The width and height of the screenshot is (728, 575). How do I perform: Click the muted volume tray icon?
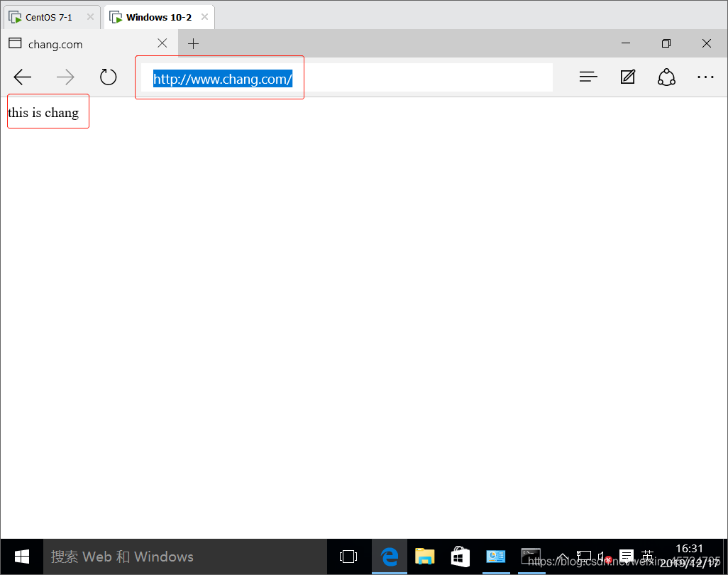(x=605, y=557)
